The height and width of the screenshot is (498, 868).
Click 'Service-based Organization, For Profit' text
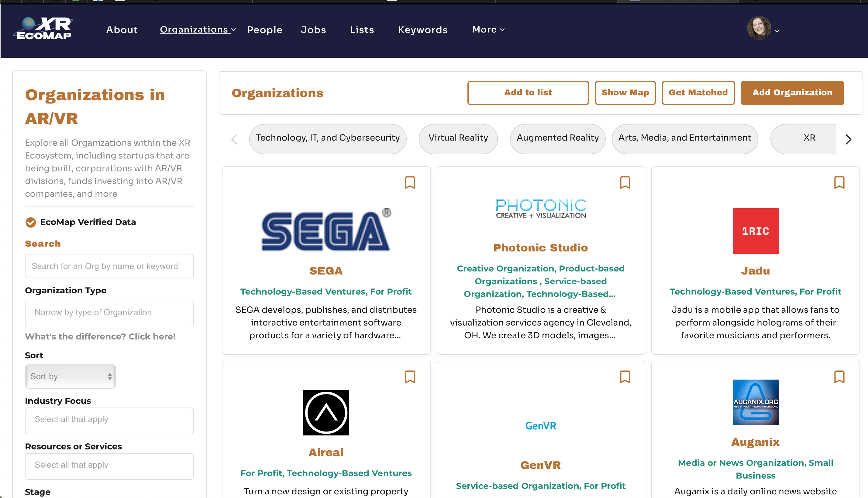pos(540,486)
